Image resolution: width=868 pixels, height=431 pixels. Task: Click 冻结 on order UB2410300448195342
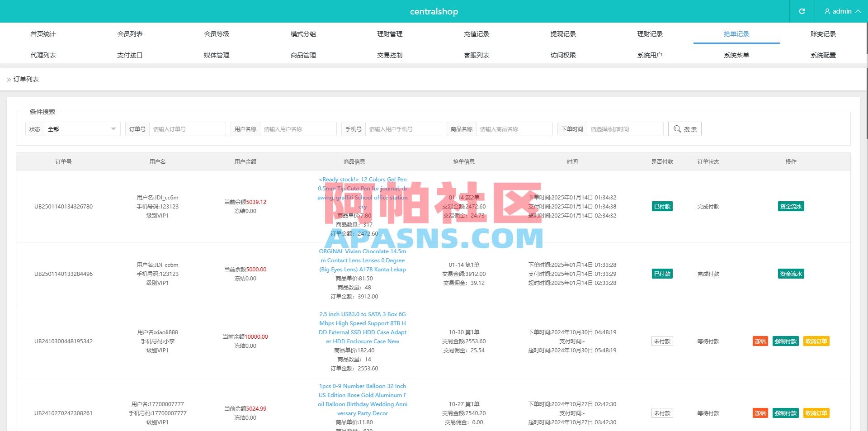(759, 341)
